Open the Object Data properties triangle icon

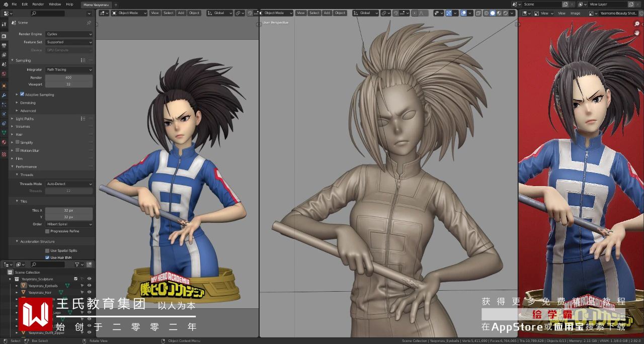4,133
